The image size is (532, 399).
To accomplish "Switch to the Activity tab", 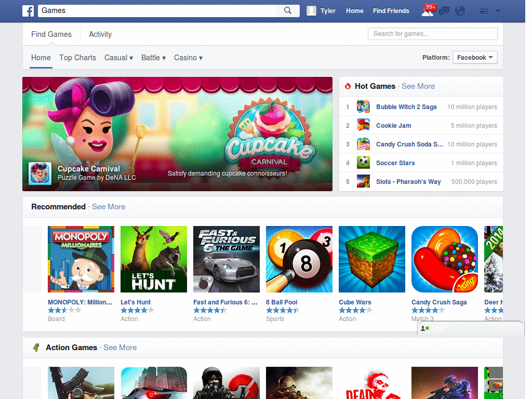I will tap(100, 34).
